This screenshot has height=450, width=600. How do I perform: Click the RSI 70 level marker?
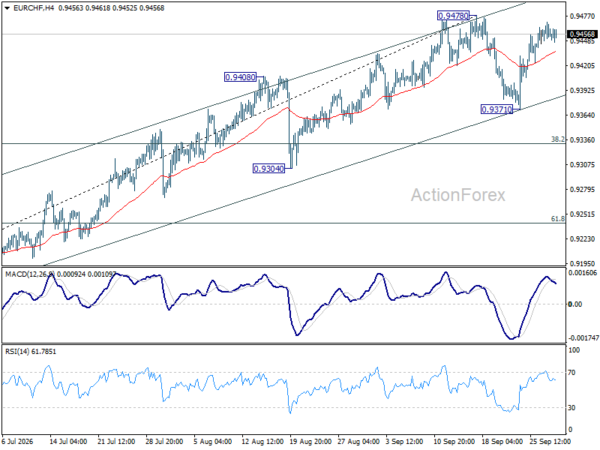(571, 373)
